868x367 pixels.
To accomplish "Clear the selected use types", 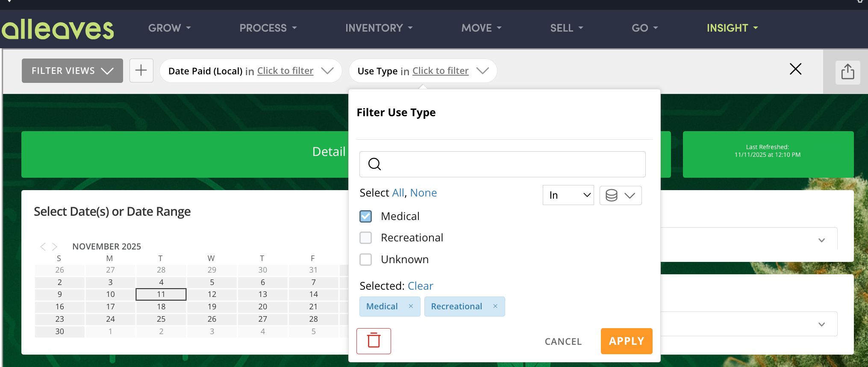I will click(421, 286).
